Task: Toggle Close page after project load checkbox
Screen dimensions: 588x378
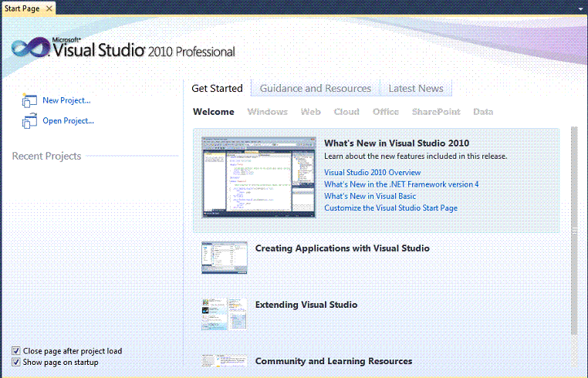Action: (x=15, y=351)
